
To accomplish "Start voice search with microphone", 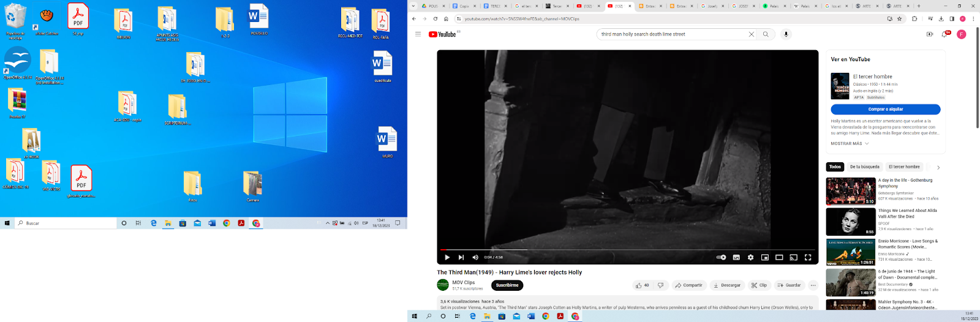I will (x=786, y=34).
